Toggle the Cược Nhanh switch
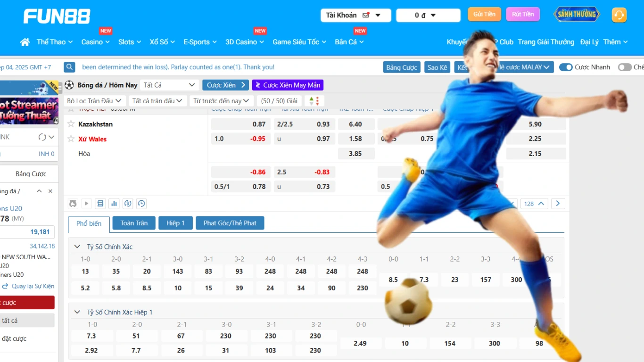This screenshot has height=362, width=644. pos(565,67)
